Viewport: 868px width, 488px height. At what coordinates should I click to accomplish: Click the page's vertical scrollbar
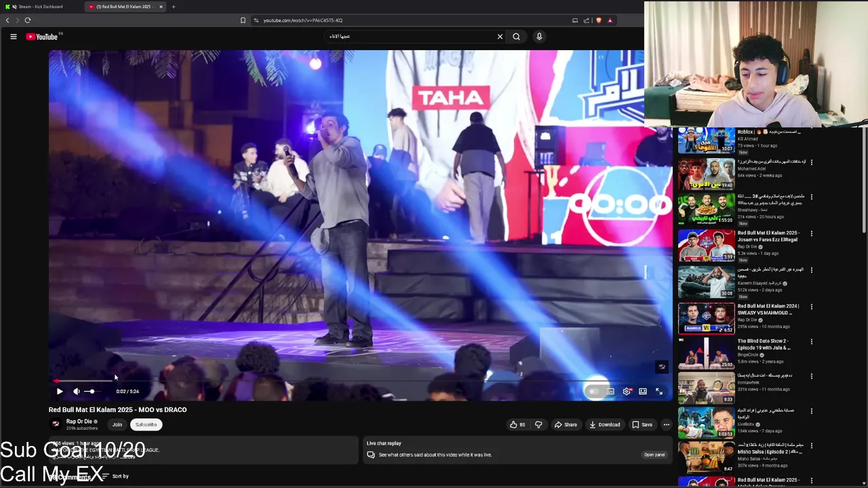[864, 180]
